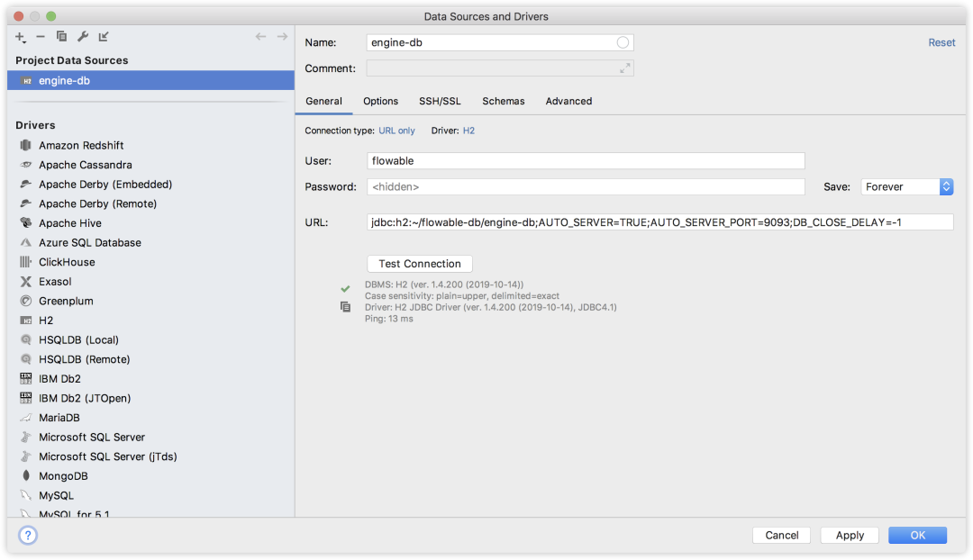Confirm with OK button
Screen dimensions: 973x560
click(917, 535)
